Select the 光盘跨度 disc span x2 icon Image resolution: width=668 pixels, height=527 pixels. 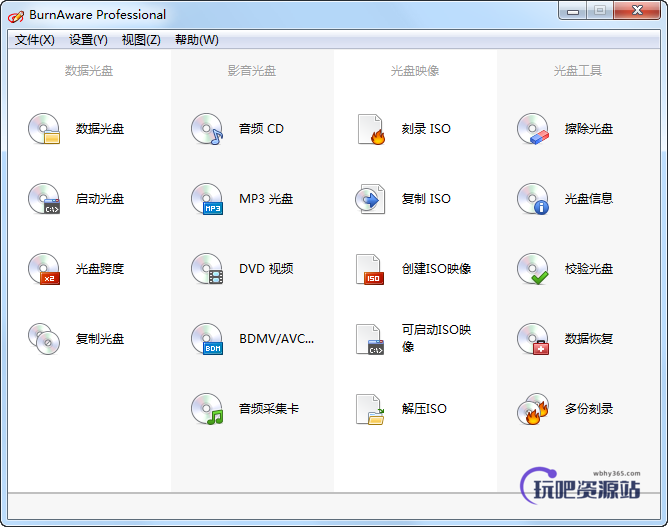pos(44,269)
